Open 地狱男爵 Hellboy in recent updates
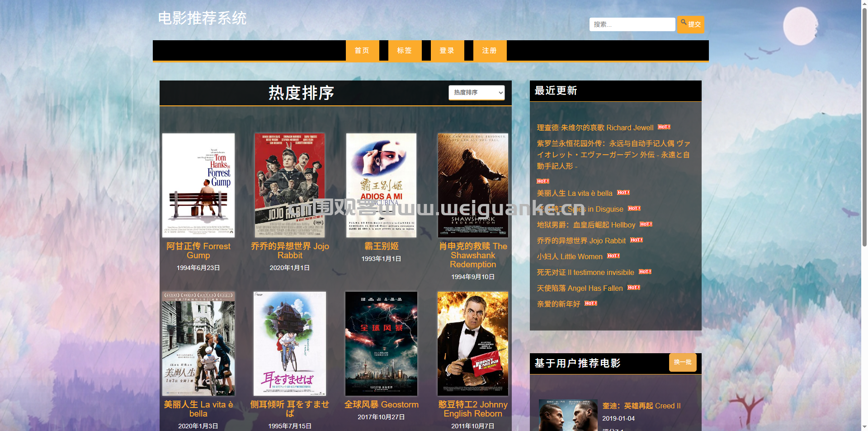This screenshot has height=431, width=868. [x=586, y=225]
